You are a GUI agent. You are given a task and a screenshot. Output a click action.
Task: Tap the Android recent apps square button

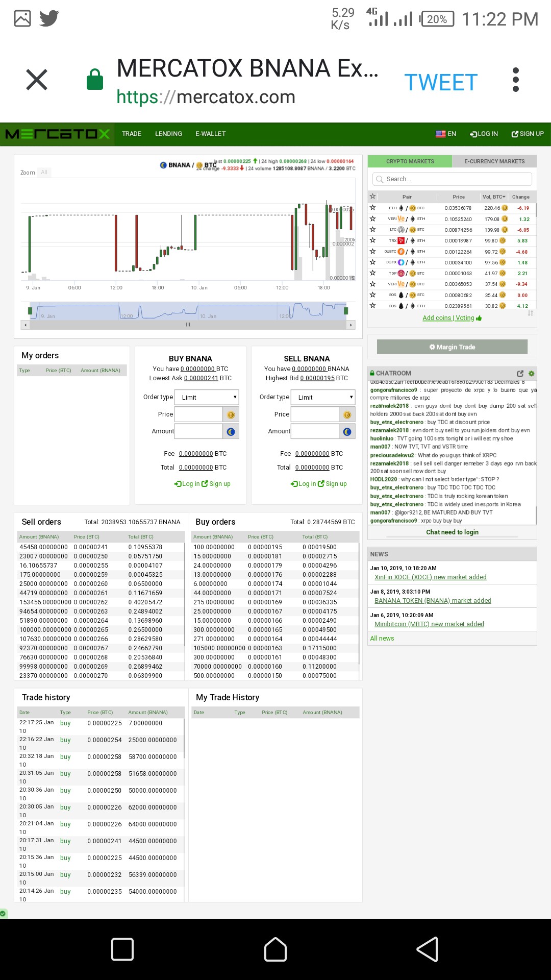[122, 949]
